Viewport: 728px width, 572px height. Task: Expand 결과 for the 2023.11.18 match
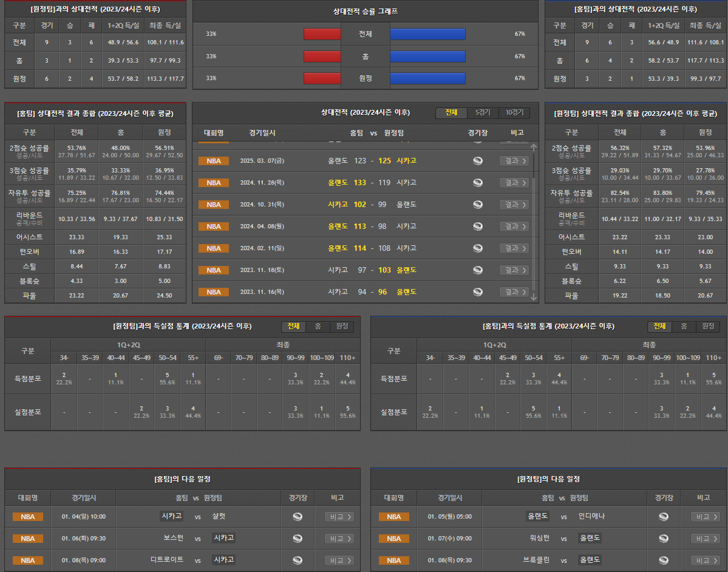[x=514, y=270]
